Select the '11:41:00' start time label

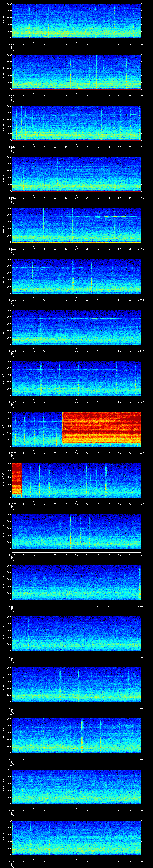tap(12, 555)
